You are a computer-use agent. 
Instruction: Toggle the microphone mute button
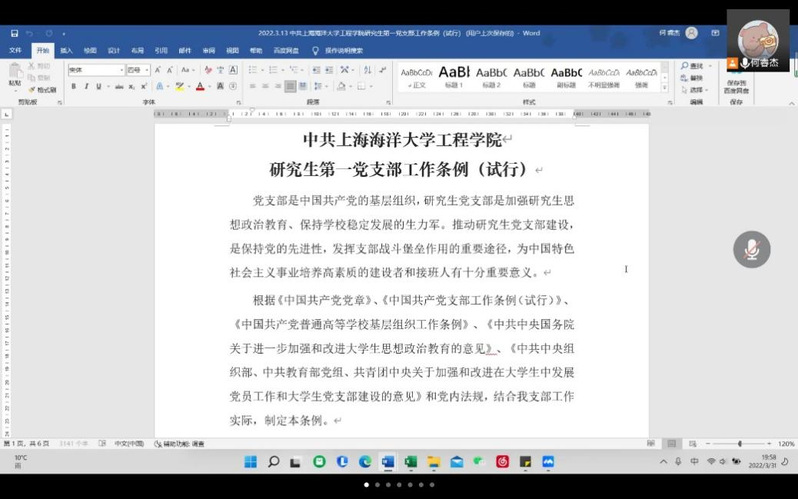click(751, 249)
